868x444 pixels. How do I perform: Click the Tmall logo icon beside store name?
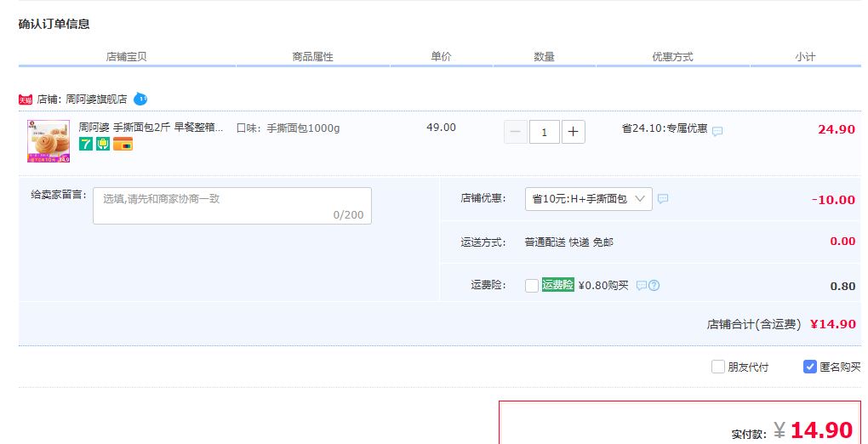click(x=26, y=100)
